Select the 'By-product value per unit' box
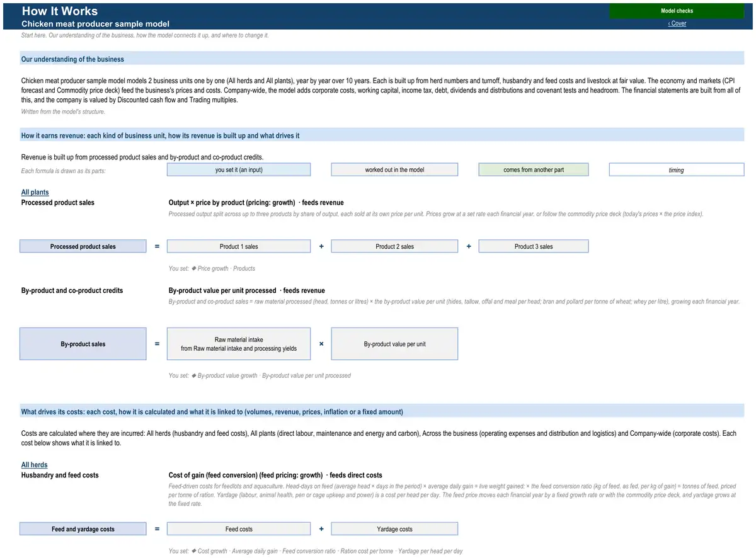The image size is (756, 558). point(394,344)
